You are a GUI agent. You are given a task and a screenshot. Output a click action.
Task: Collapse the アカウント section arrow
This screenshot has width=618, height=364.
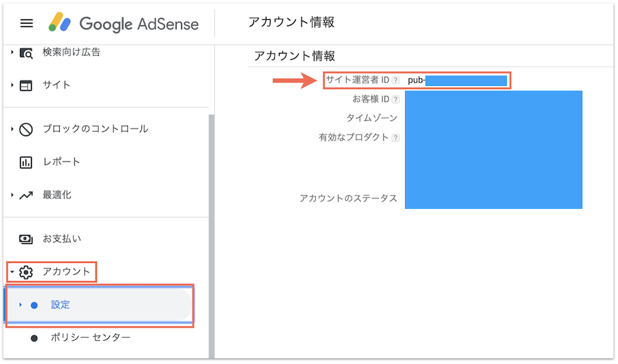12,272
